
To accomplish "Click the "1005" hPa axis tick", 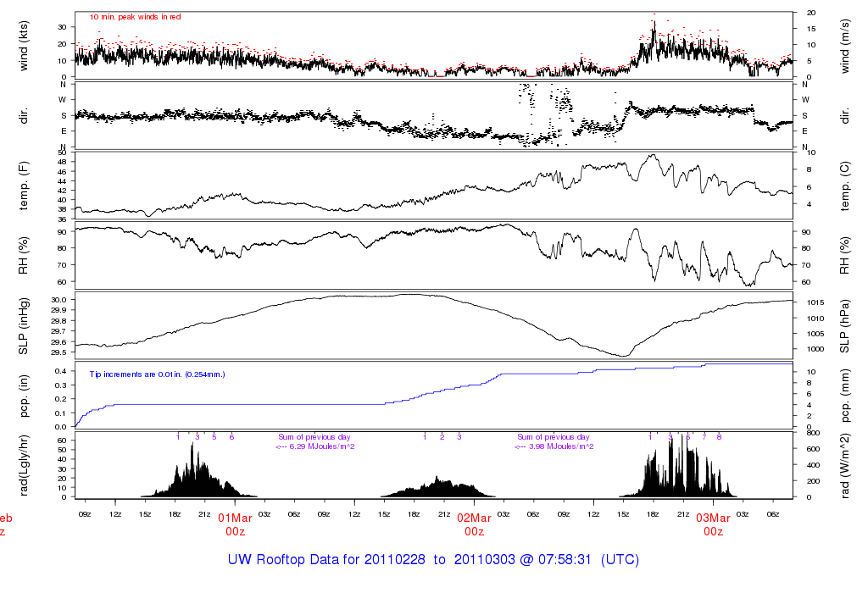I will [815, 334].
